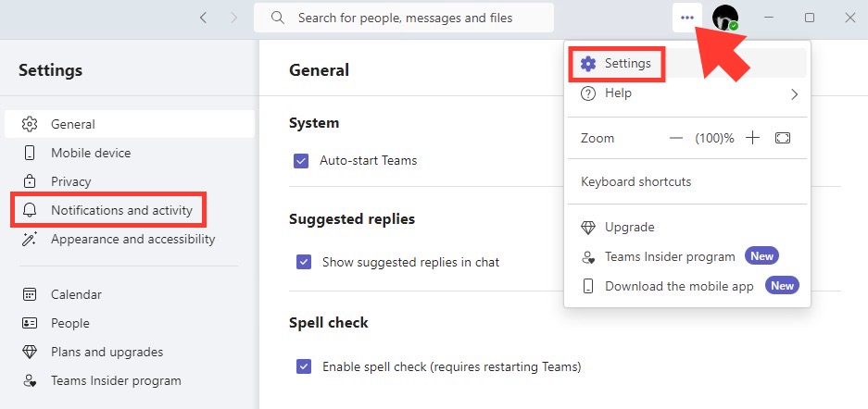Open Notifications and activity settings

coord(130,210)
